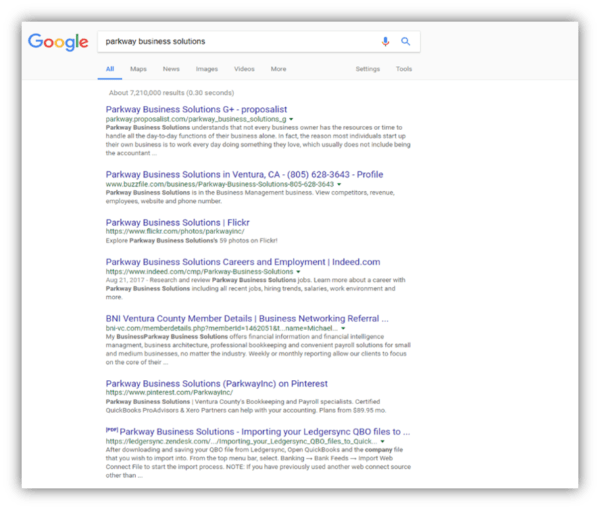Viewport: 600px width, 510px height.
Task: Click 'About 7,210,000 results' stats text
Action: click(171, 93)
